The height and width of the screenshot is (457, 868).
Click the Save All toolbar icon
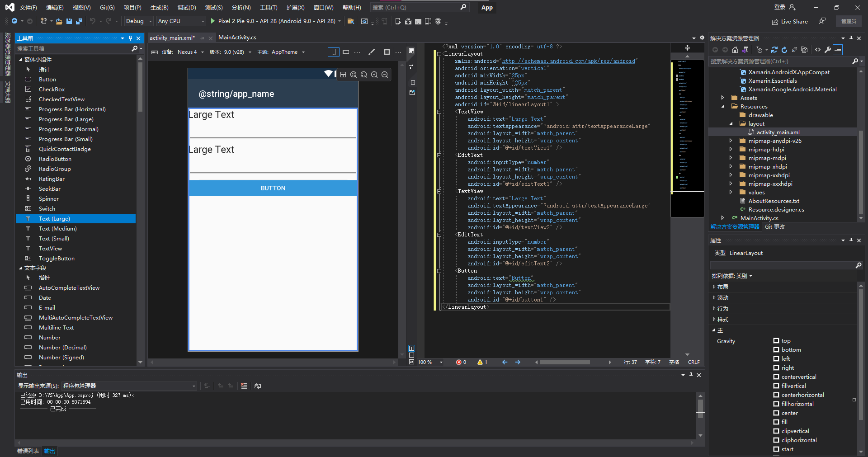(79, 21)
